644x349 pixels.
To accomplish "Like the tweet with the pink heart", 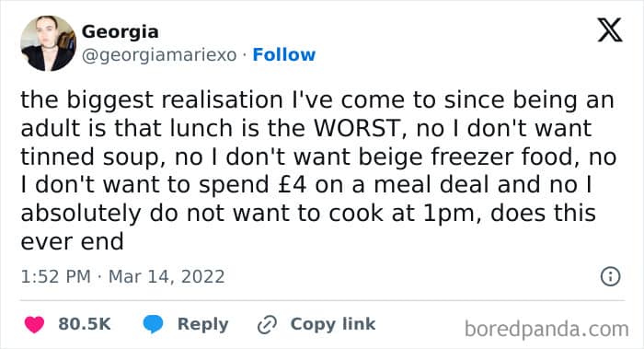I will coord(35,324).
